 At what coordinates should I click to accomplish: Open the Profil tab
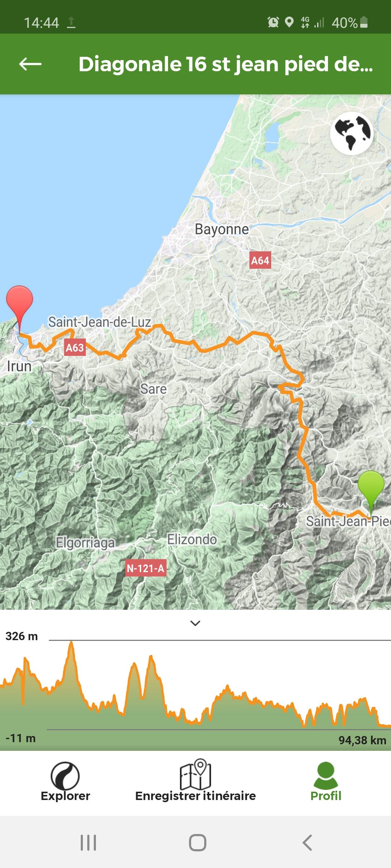[x=326, y=782]
